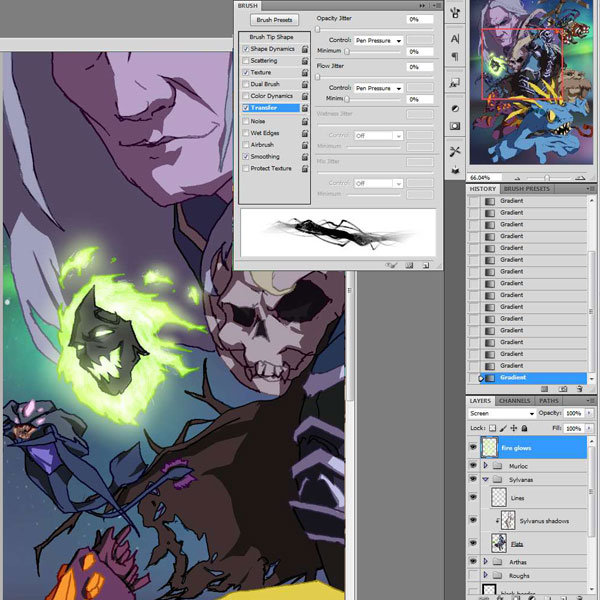Viewport: 600px width, 600px height.
Task: Click Lock image pixels brush icon
Action: (504, 428)
